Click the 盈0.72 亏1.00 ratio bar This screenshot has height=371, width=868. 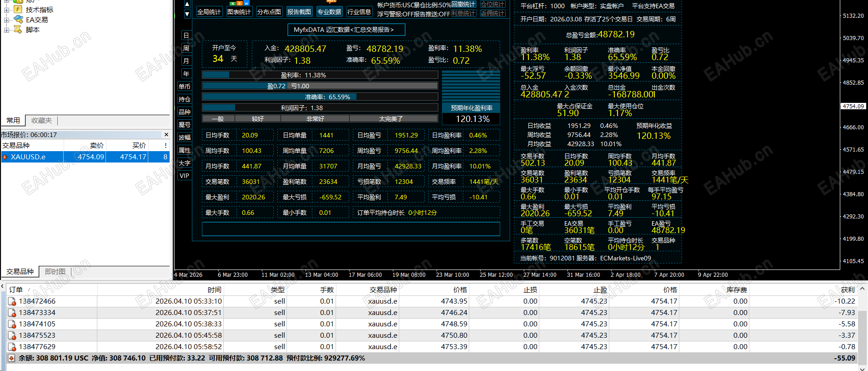tap(320, 86)
